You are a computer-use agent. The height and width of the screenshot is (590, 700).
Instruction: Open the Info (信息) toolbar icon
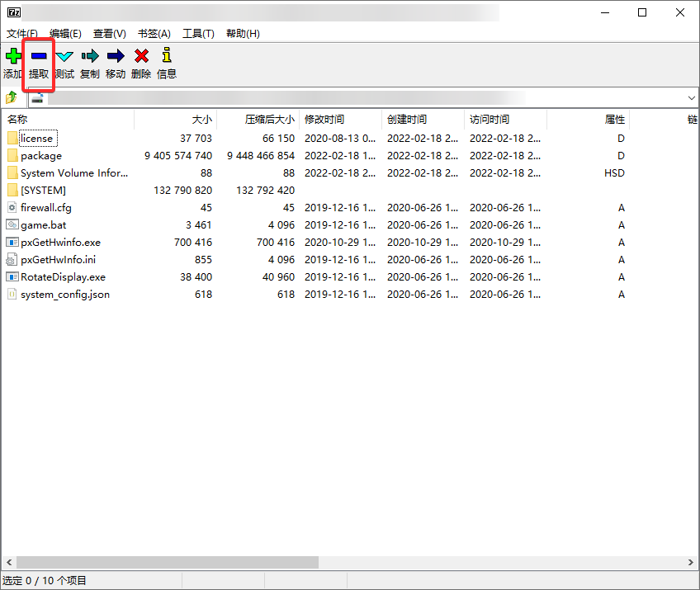pos(167,56)
